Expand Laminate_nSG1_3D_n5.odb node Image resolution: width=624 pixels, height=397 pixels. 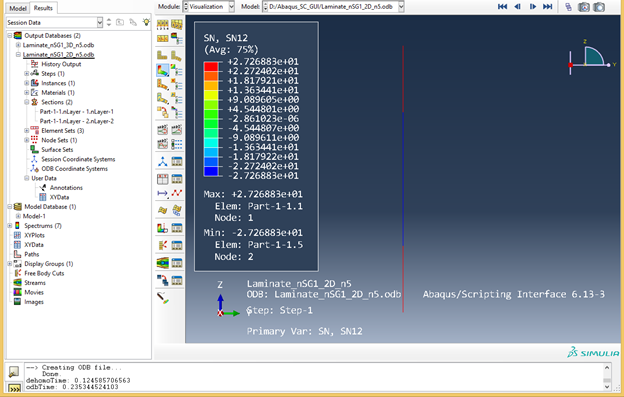click(x=18, y=45)
